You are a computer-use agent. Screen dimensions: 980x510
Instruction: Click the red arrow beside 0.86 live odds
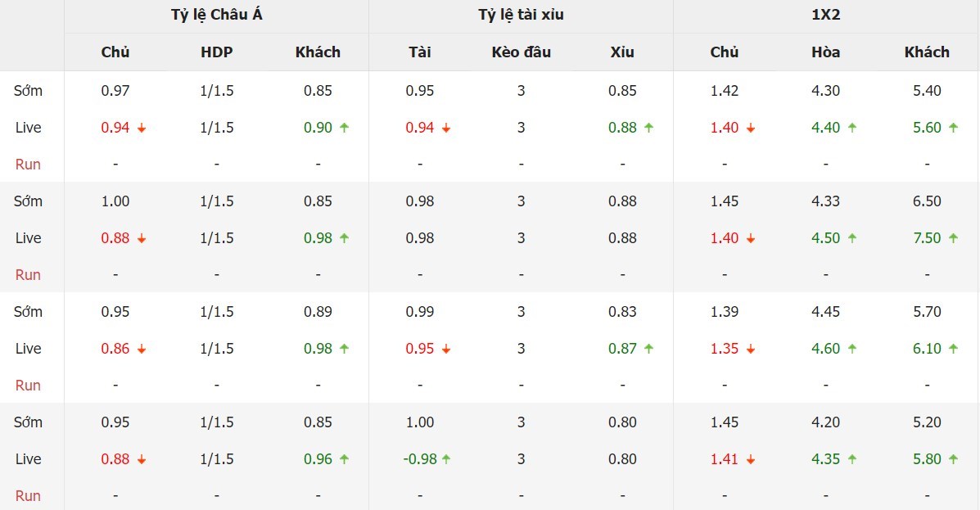click(142, 350)
